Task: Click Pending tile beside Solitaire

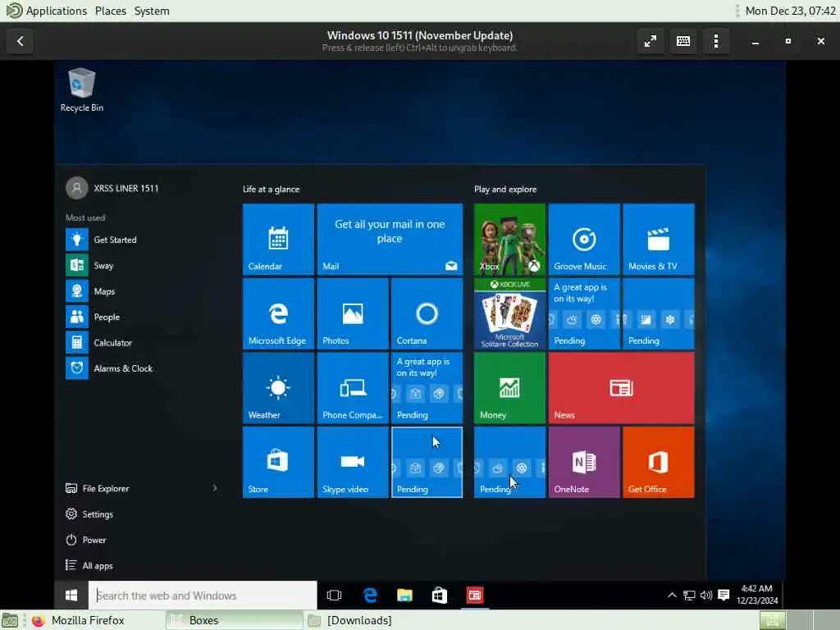Action: pos(584,313)
